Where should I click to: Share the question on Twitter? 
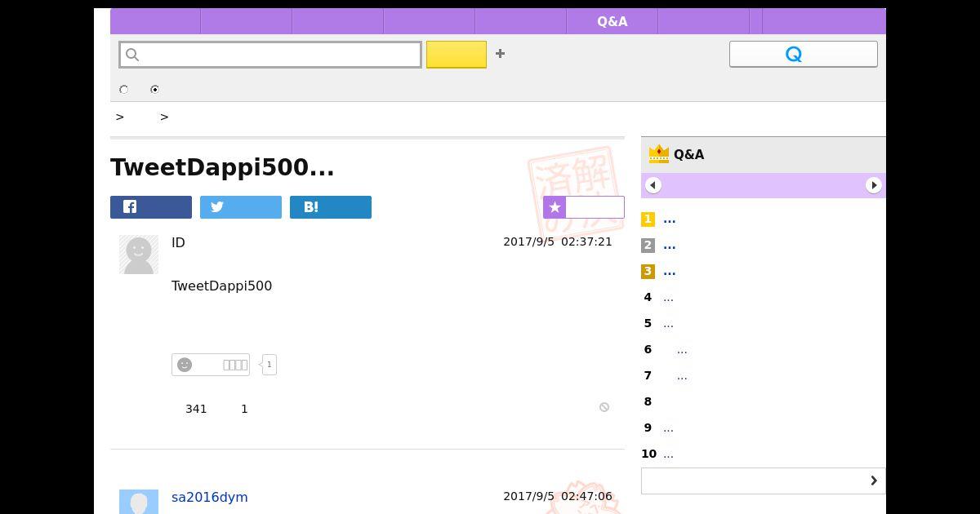click(x=241, y=207)
